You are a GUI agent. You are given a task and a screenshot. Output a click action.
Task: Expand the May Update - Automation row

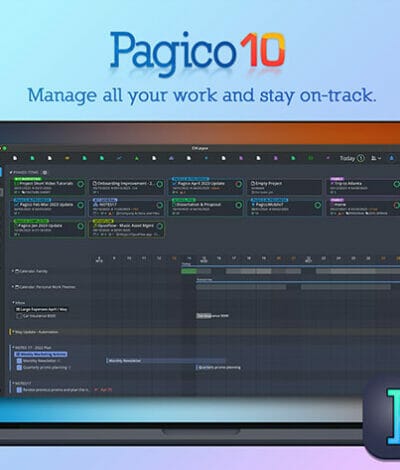[x=13, y=332]
